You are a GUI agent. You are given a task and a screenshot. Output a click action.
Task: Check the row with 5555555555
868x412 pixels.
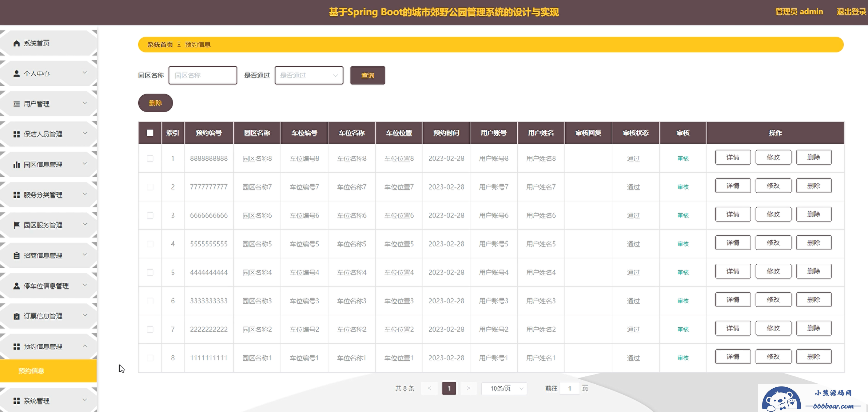coord(150,244)
